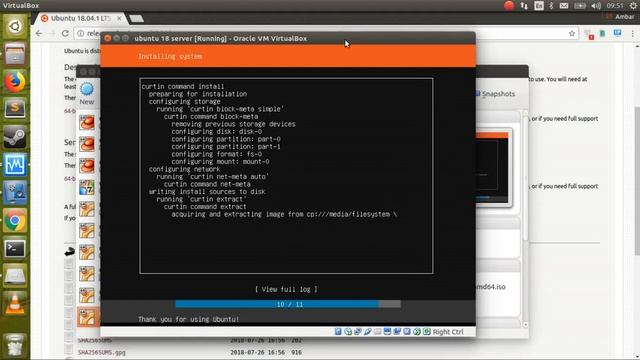Open Sublime Text from the launcher

[x=15, y=109]
